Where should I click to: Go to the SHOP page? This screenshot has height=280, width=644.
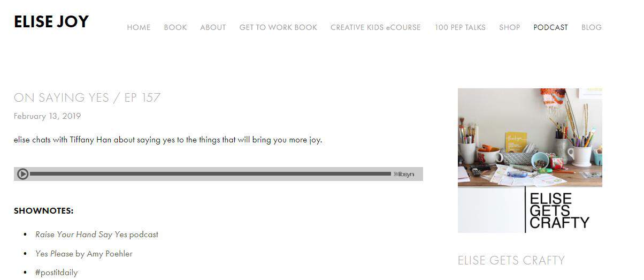tap(509, 27)
